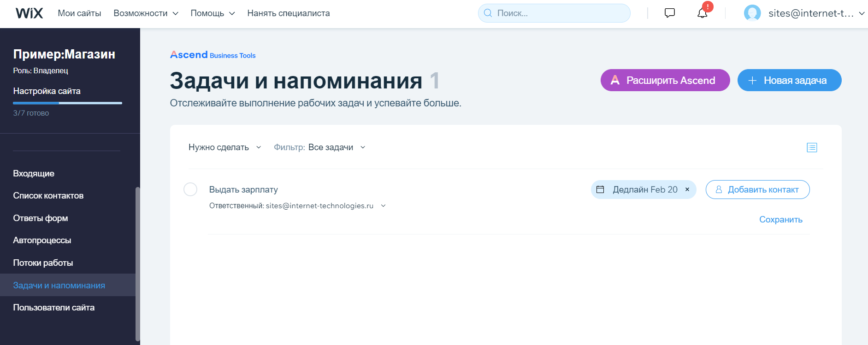Remove the Feb 20 deadline
Viewport: 868px width, 345px height.
687,189
